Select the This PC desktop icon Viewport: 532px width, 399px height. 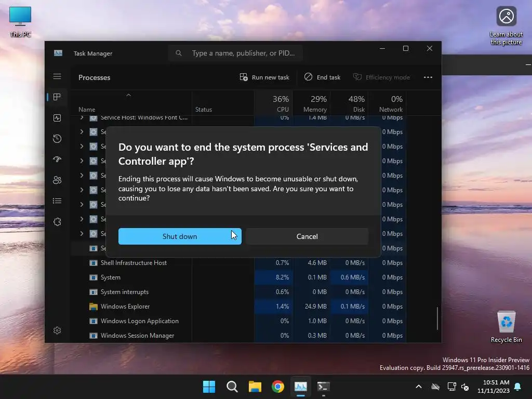coord(20,22)
